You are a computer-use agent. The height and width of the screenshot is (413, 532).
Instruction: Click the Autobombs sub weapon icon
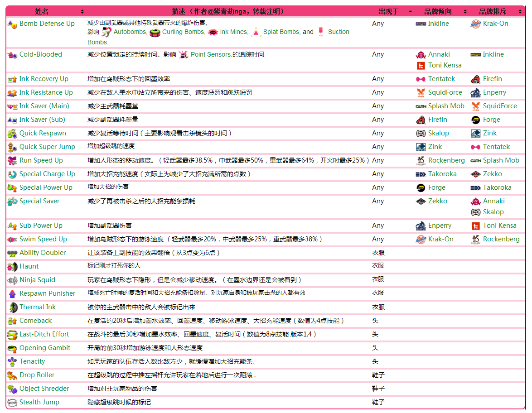106,32
